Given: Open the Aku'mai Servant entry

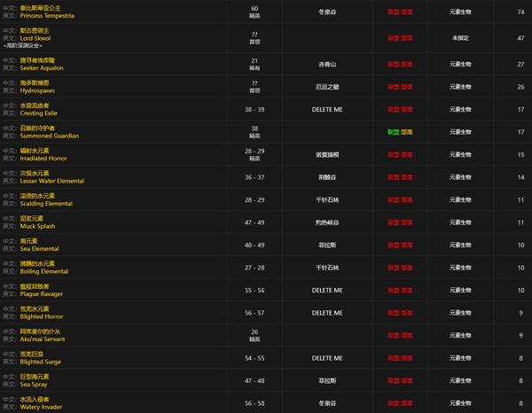Looking at the screenshot, I should point(45,339).
